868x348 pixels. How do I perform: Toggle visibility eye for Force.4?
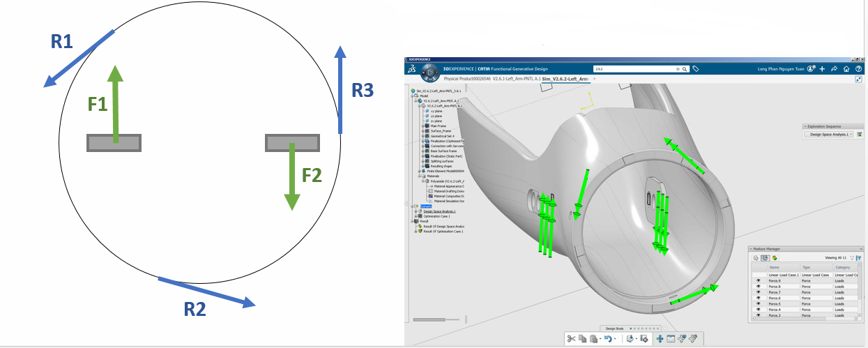pyautogui.click(x=759, y=310)
